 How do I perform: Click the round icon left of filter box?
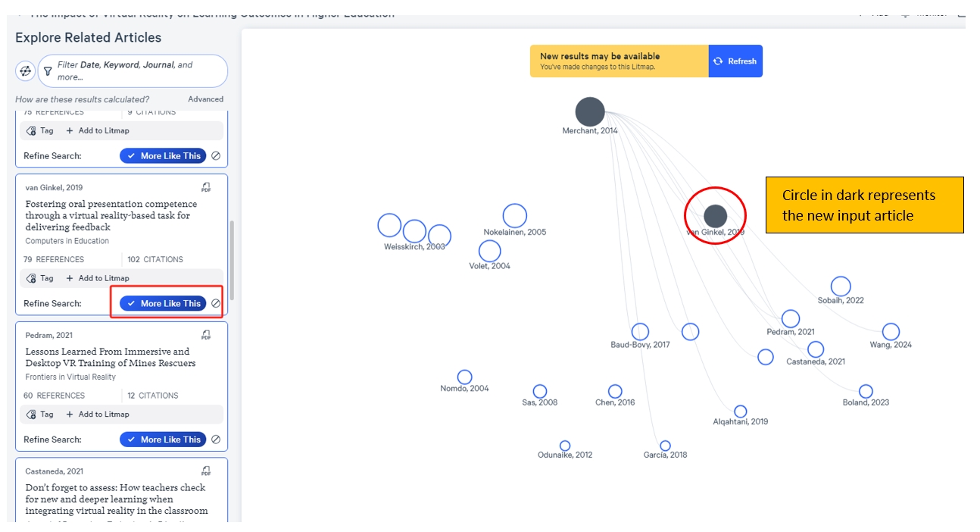point(25,71)
